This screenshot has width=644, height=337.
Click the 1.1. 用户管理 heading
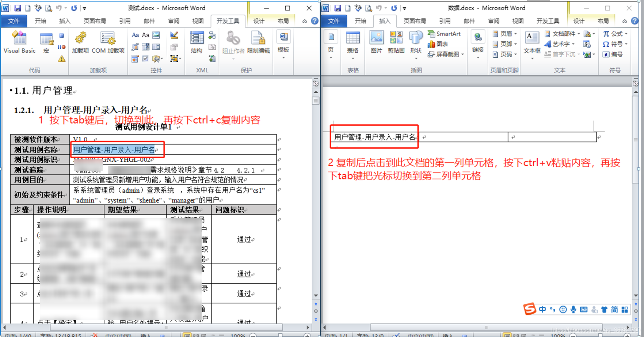tap(43, 90)
